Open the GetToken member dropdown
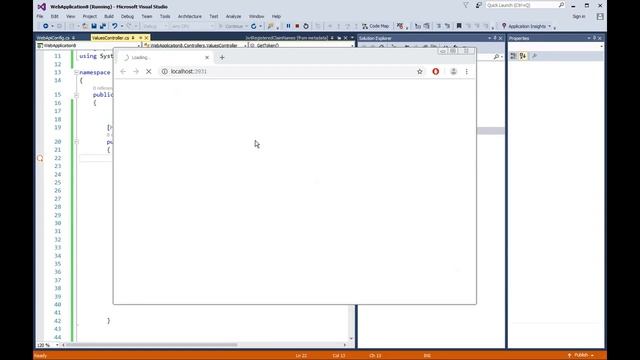Viewport: 640px width, 360px height. (x=352, y=46)
